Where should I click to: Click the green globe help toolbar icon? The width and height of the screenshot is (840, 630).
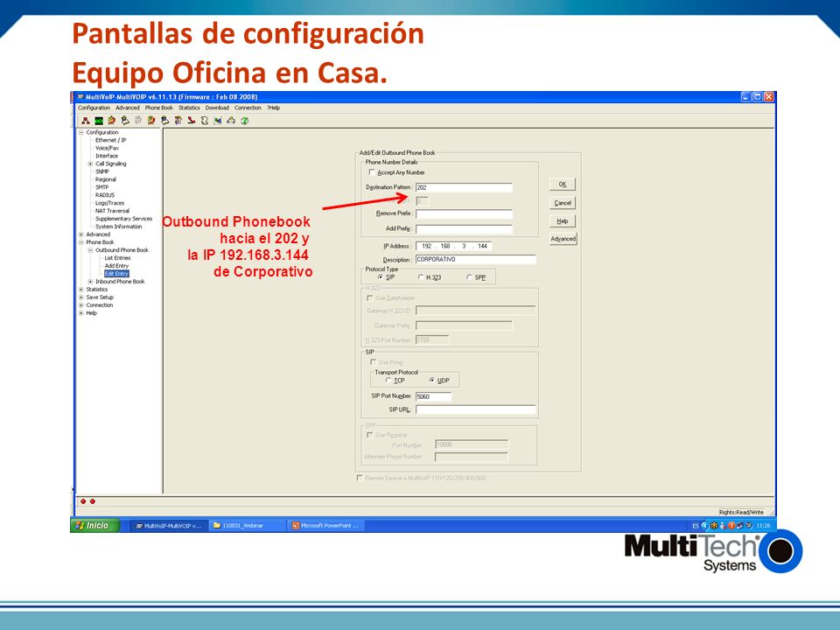[245, 121]
